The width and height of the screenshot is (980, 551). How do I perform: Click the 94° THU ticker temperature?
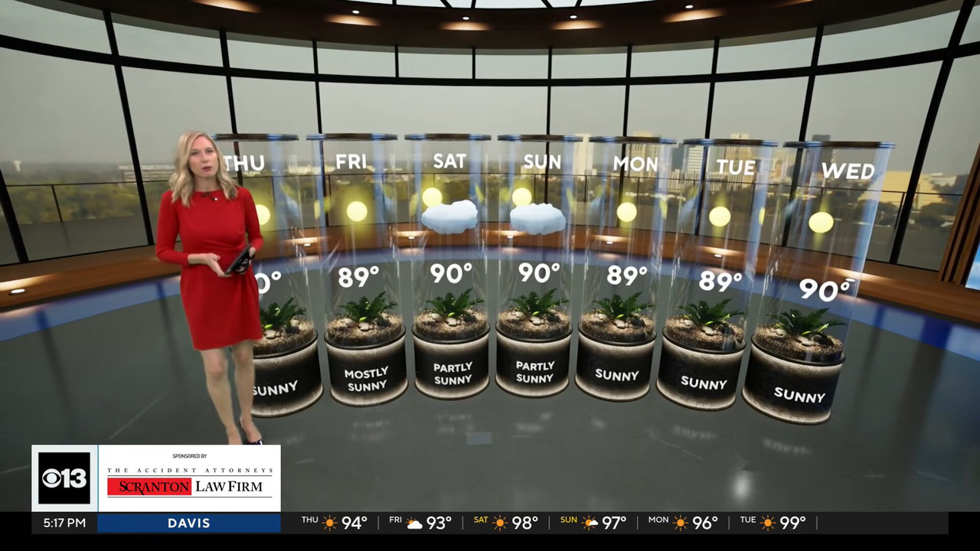pyautogui.click(x=354, y=523)
